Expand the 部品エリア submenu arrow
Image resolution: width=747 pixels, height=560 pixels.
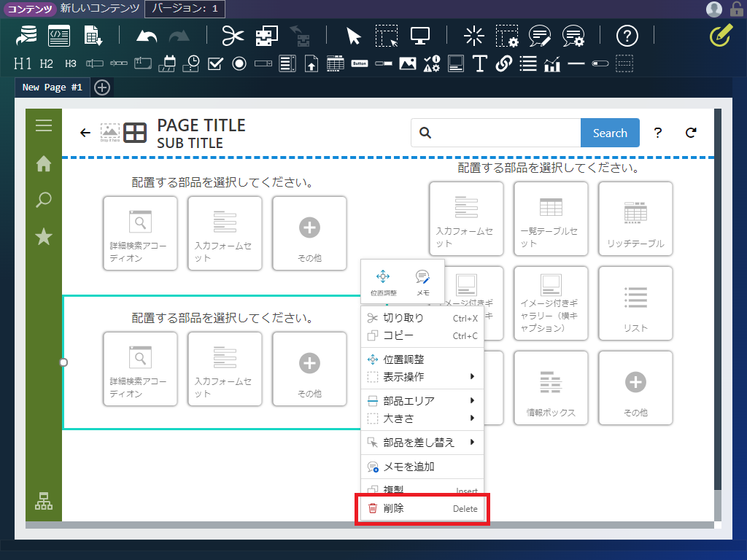tap(472, 400)
